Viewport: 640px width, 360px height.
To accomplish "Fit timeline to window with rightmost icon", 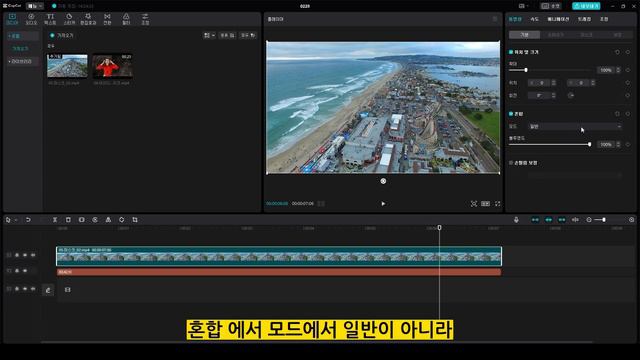I will (631, 220).
